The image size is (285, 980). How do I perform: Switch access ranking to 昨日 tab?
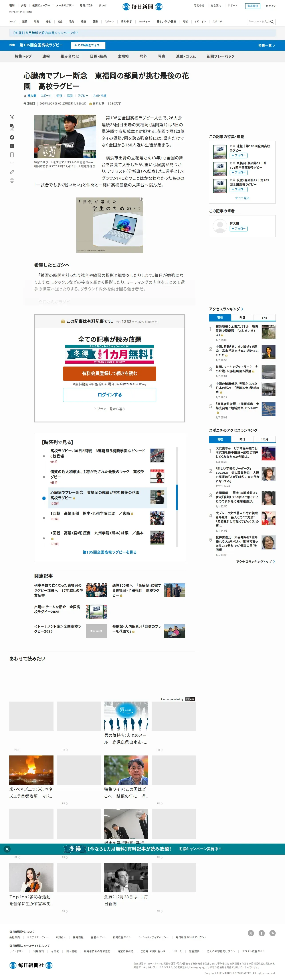coord(242,318)
